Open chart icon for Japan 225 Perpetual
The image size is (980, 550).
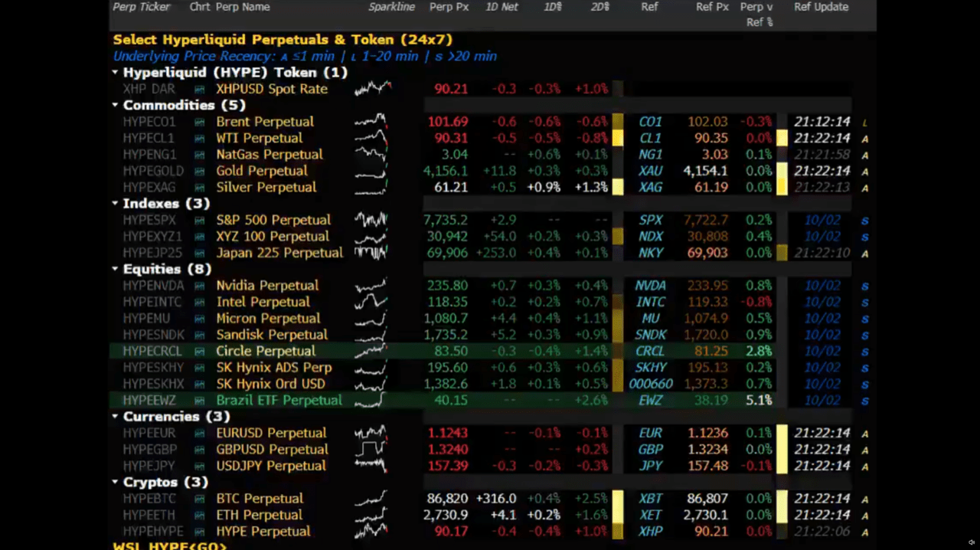[x=199, y=254]
